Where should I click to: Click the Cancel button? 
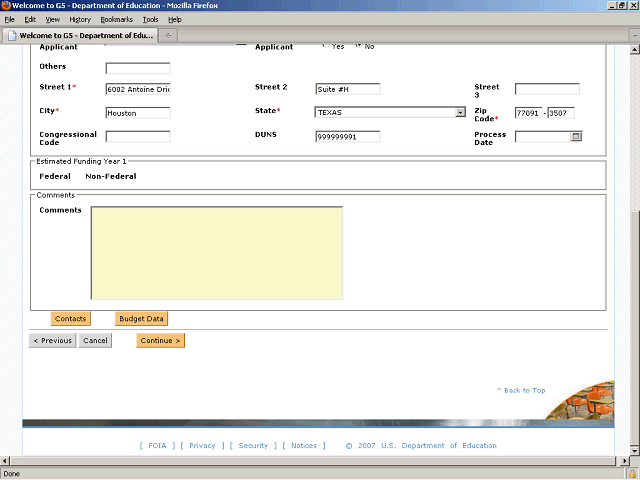tap(95, 340)
